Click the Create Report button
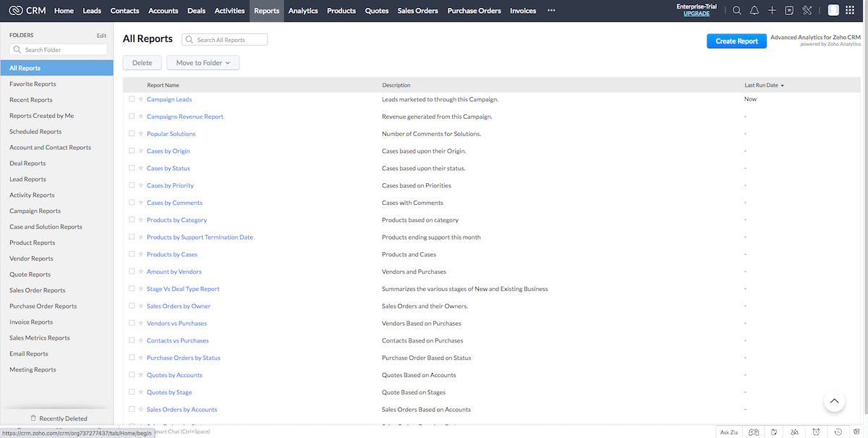Viewport: 868px width, 438px height. 736,41
